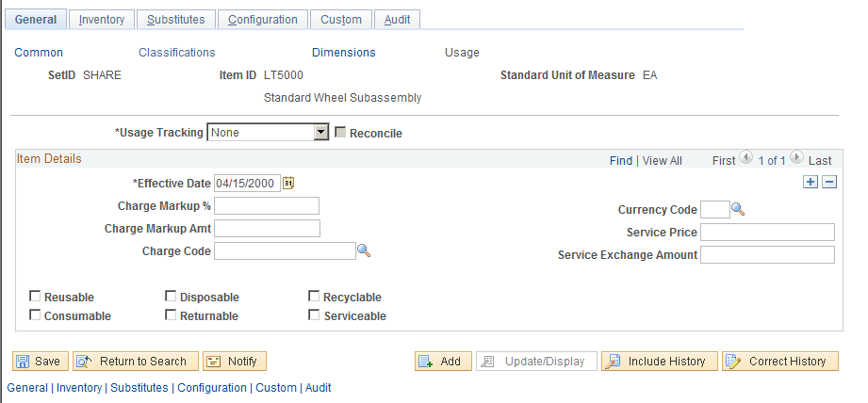
Task: Open the Classifications sub-page link
Action: tap(176, 53)
